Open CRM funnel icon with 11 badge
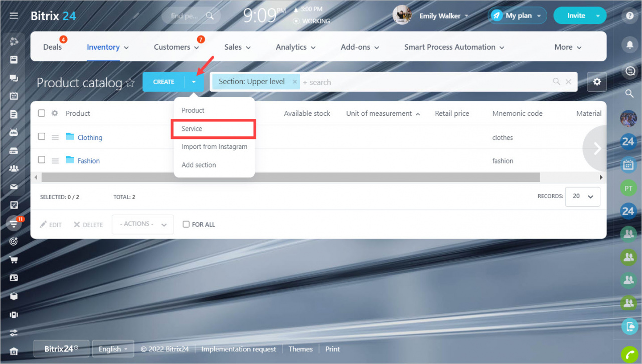Viewport: 642px width, 364px height. pyautogui.click(x=14, y=223)
